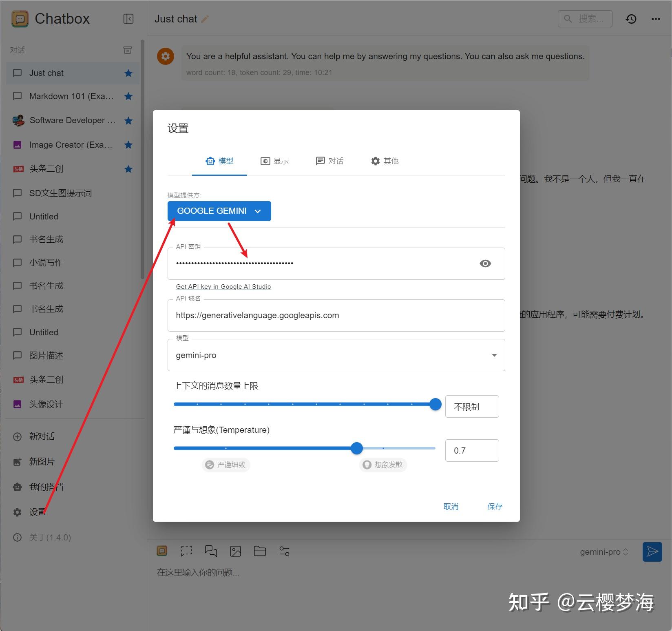Switch to the 其他 settings tab
This screenshot has width=672, height=631.
click(384, 161)
